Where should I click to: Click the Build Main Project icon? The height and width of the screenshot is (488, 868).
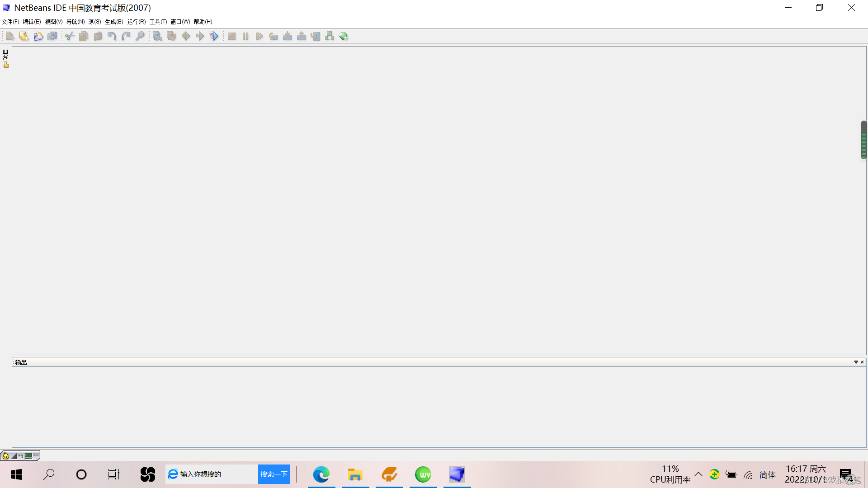coord(157,36)
